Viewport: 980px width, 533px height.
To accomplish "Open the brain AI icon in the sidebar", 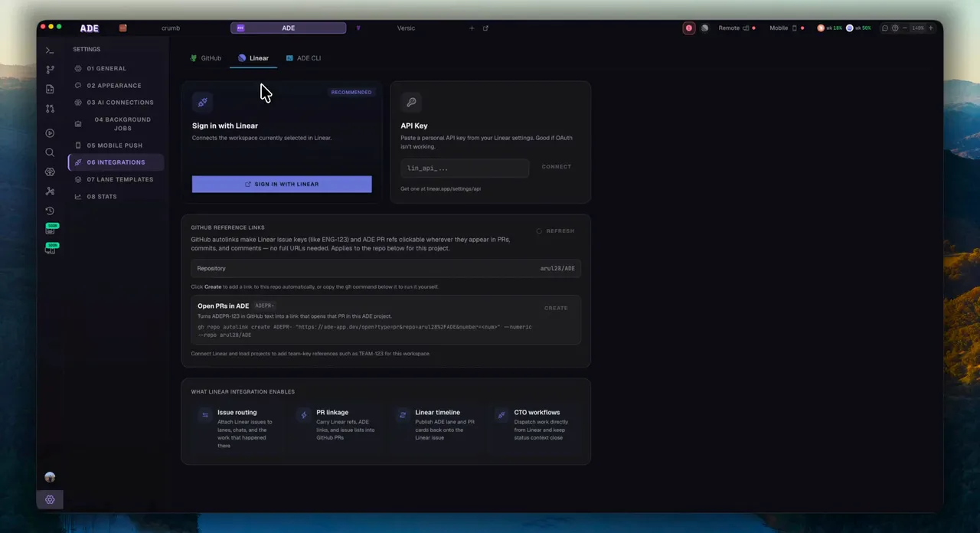I will pyautogui.click(x=50, y=172).
